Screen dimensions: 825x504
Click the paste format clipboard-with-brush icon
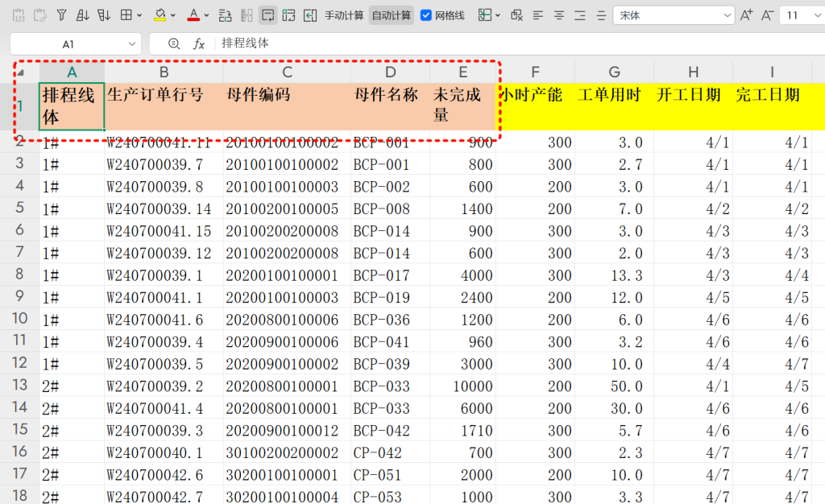point(40,15)
